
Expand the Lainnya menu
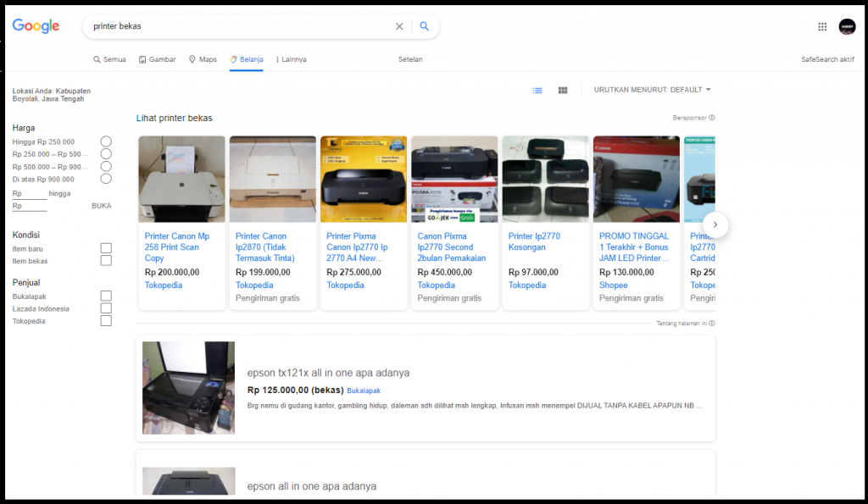(x=292, y=59)
